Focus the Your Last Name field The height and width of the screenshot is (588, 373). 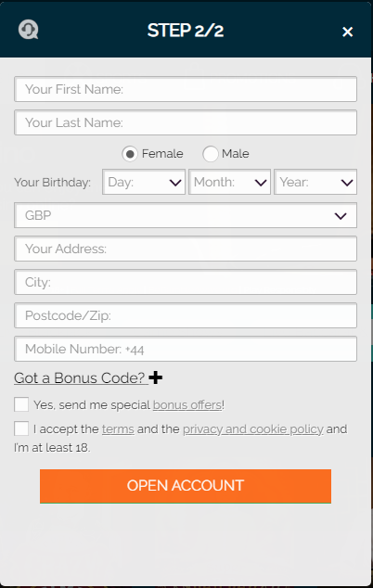click(x=186, y=122)
